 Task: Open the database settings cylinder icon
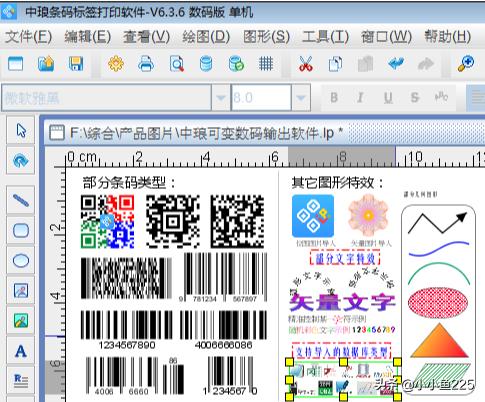pyautogui.click(x=206, y=64)
